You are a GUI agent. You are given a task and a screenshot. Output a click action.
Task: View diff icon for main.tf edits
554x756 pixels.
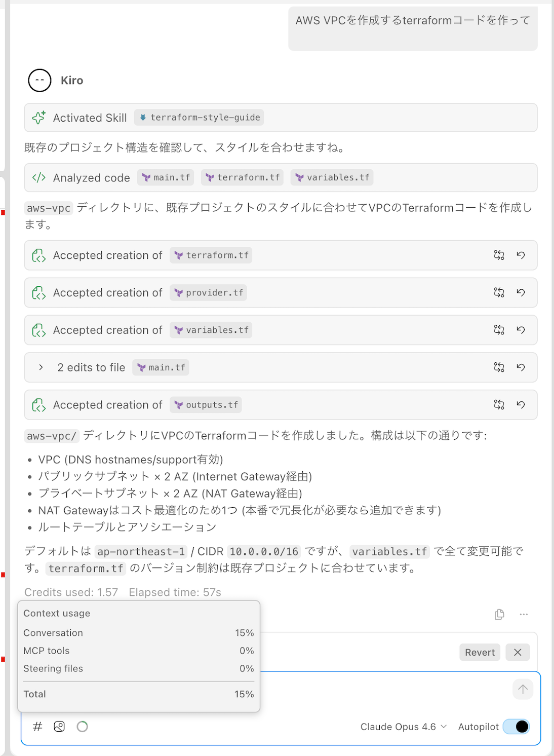click(499, 367)
